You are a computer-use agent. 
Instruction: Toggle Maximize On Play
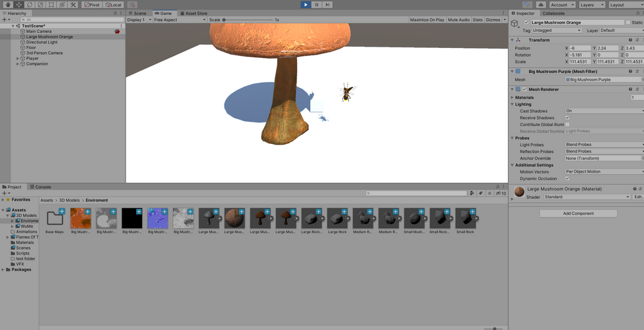(x=427, y=20)
